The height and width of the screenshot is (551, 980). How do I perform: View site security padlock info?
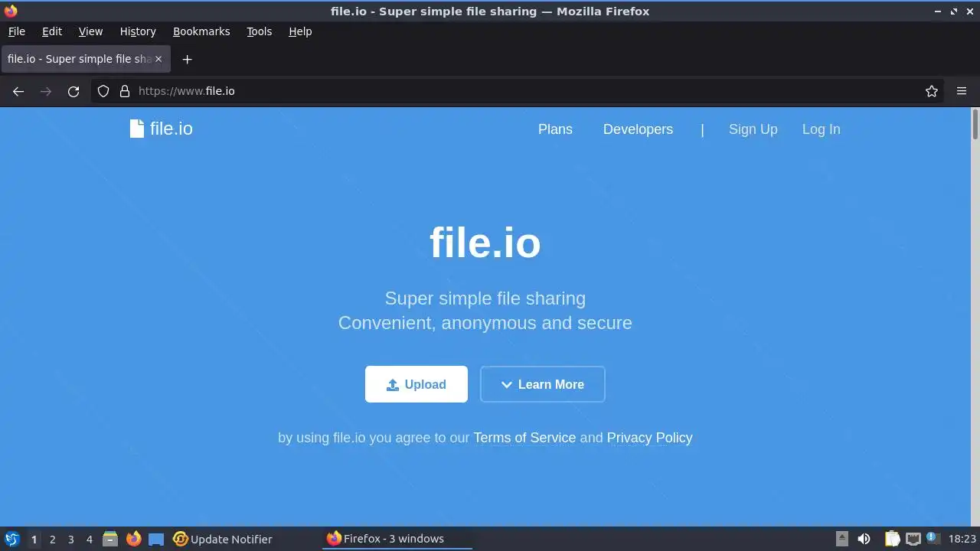click(125, 91)
